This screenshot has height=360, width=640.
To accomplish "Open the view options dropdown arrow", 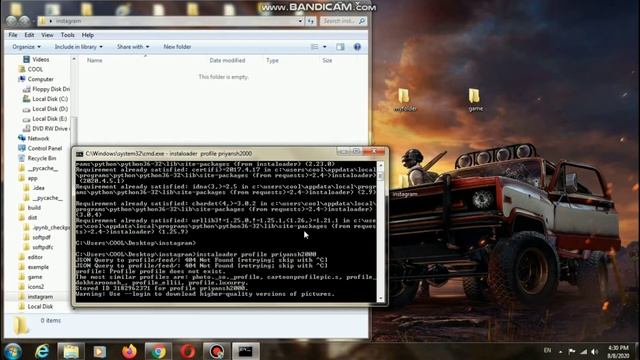I will 324,47.
